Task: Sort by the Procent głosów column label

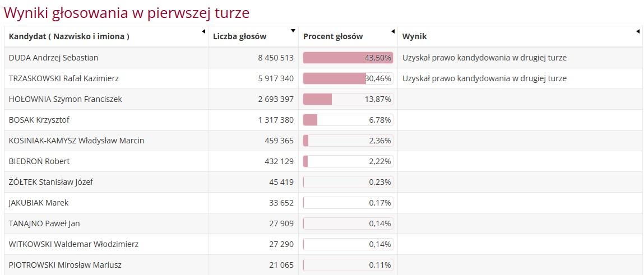Action: coord(333,36)
